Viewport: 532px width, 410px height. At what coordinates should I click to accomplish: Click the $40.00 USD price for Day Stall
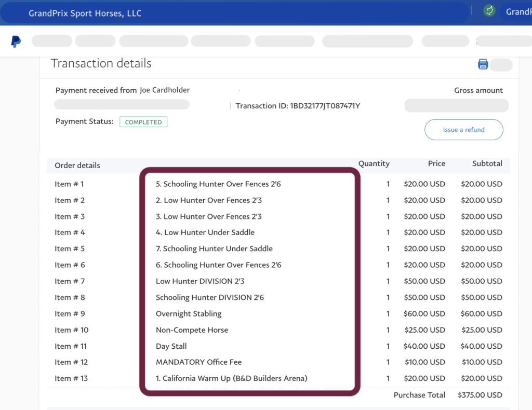click(424, 346)
